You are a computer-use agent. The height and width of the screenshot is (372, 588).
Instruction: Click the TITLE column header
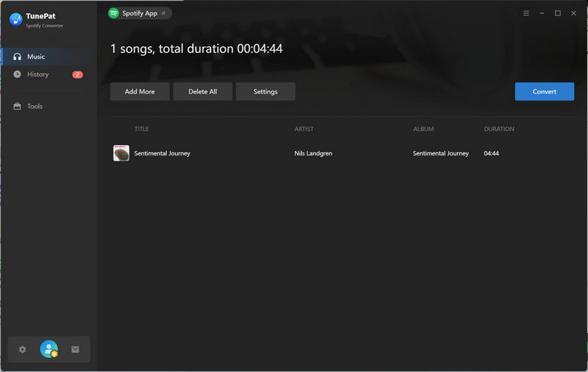(141, 129)
